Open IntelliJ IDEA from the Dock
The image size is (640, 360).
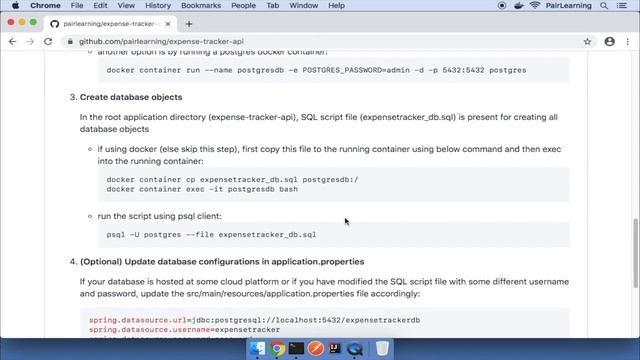point(335,349)
